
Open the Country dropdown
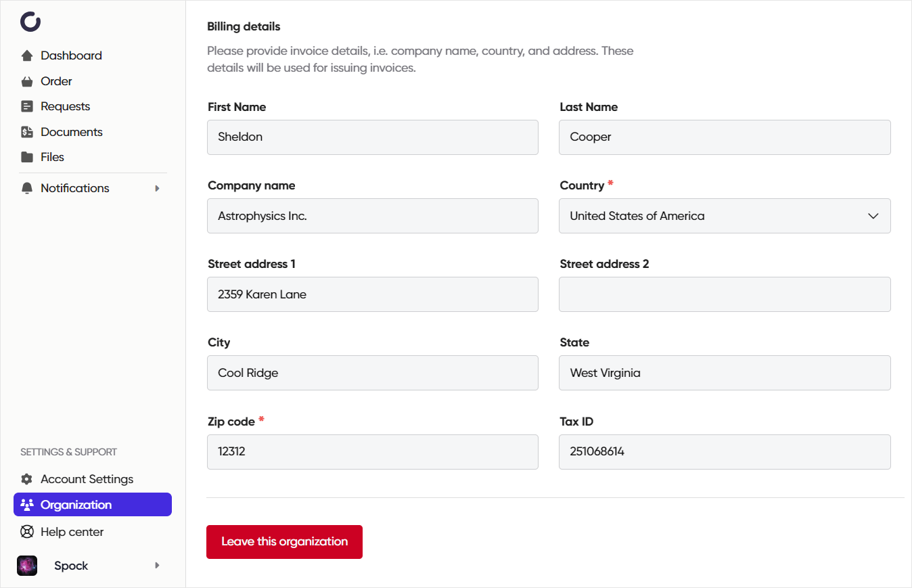[724, 216]
